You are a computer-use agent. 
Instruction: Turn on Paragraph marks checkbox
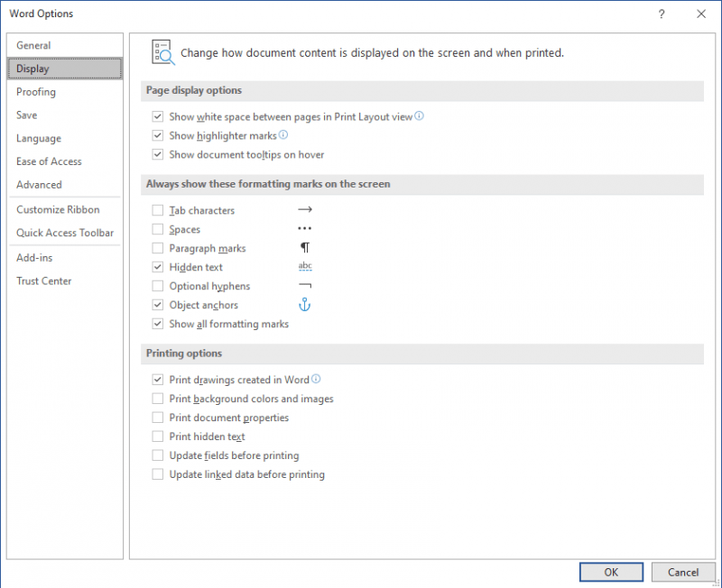(x=158, y=248)
